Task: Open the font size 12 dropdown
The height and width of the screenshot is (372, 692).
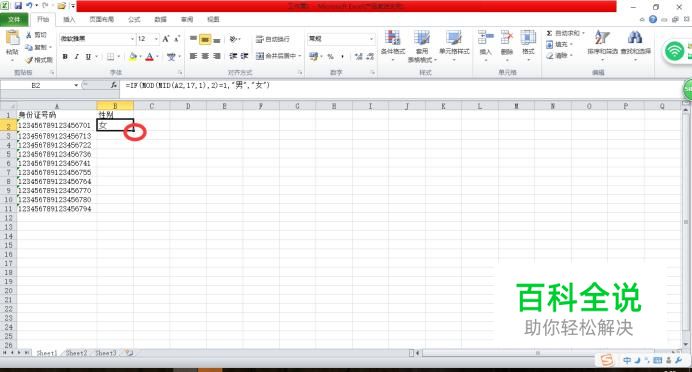Action: (156, 39)
